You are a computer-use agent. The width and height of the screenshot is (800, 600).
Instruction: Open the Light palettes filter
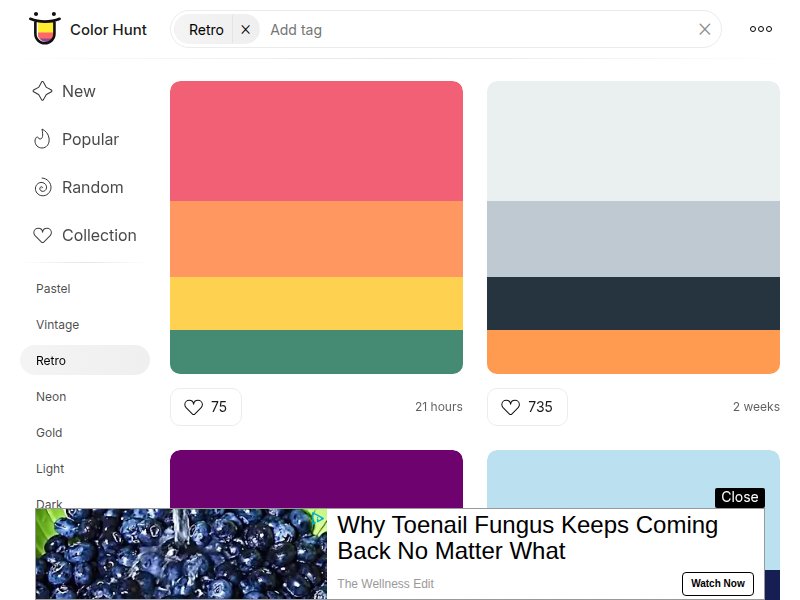(50, 469)
